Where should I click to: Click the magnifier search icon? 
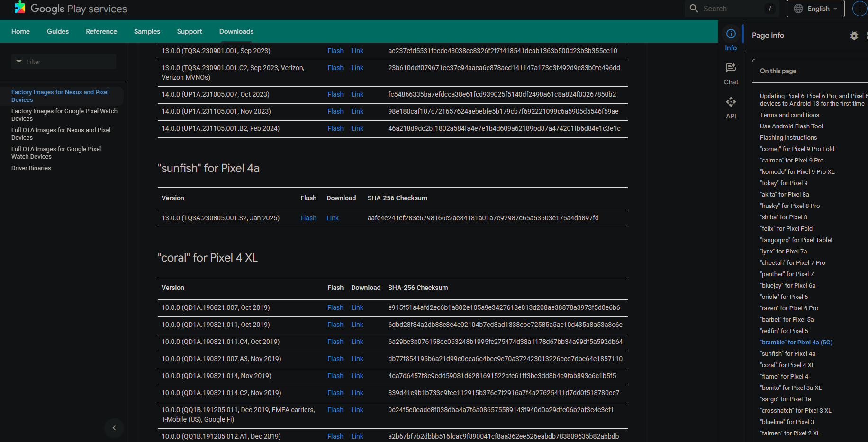pos(694,9)
